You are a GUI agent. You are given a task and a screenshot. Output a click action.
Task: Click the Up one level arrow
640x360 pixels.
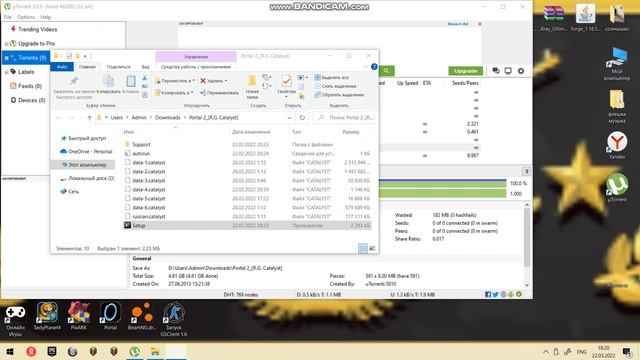(89, 118)
